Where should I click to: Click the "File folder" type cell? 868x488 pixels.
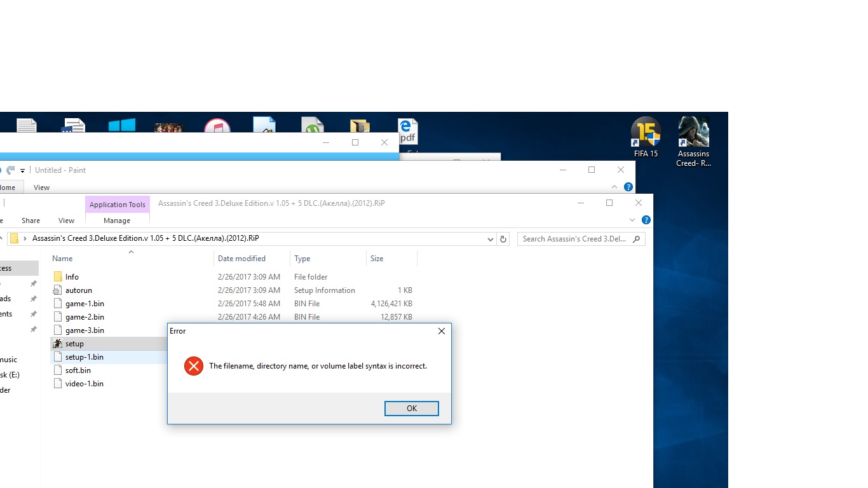311,277
